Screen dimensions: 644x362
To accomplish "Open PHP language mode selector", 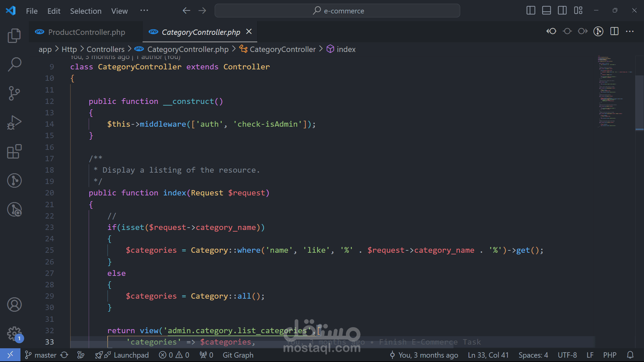I will (609, 355).
